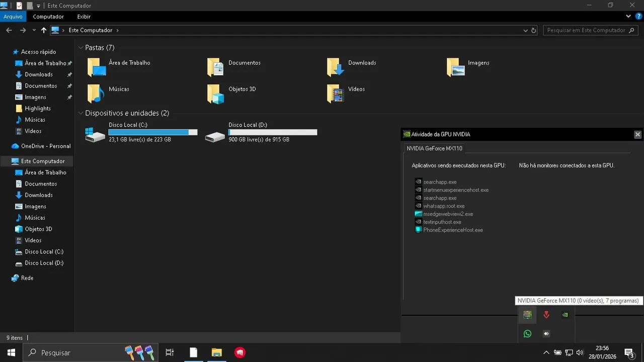Toggle the hidden tray icons chevron

pyautogui.click(x=546, y=352)
